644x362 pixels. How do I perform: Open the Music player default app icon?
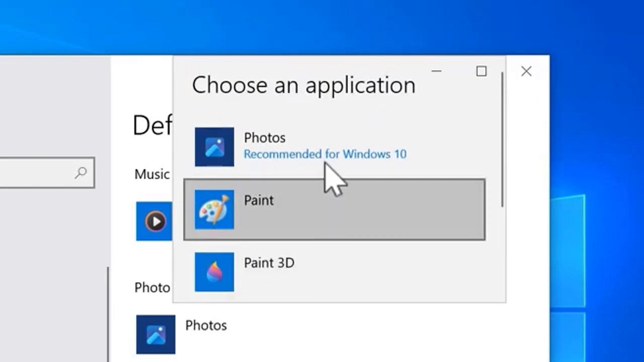coord(155,221)
